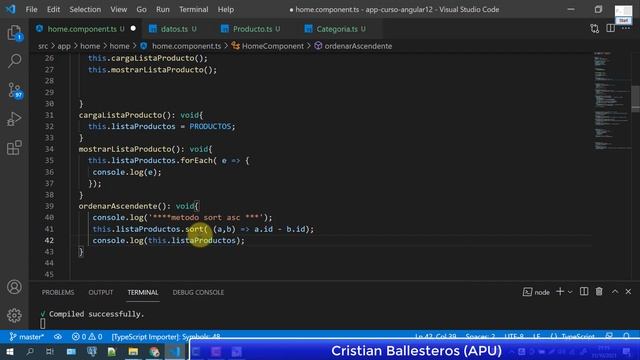Switch to the Producto.ts tab
Screen dimensions: 640x360
point(252,29)
